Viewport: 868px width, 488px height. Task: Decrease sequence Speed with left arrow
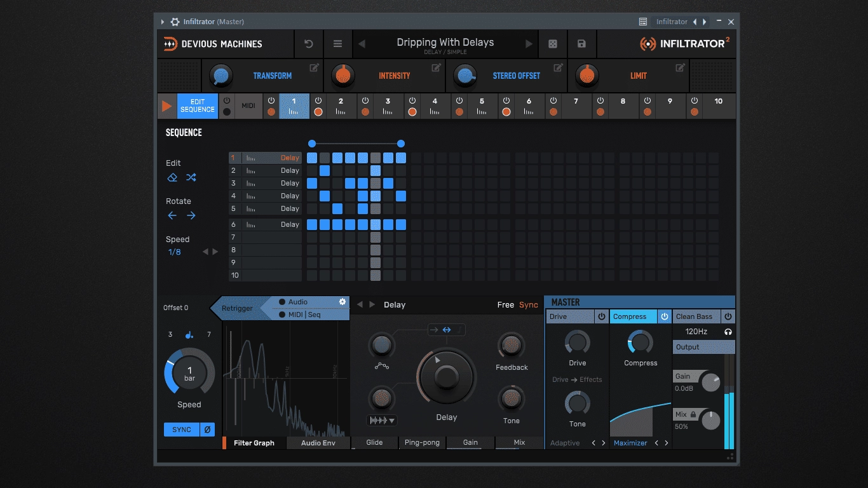[x=205, y=252]
